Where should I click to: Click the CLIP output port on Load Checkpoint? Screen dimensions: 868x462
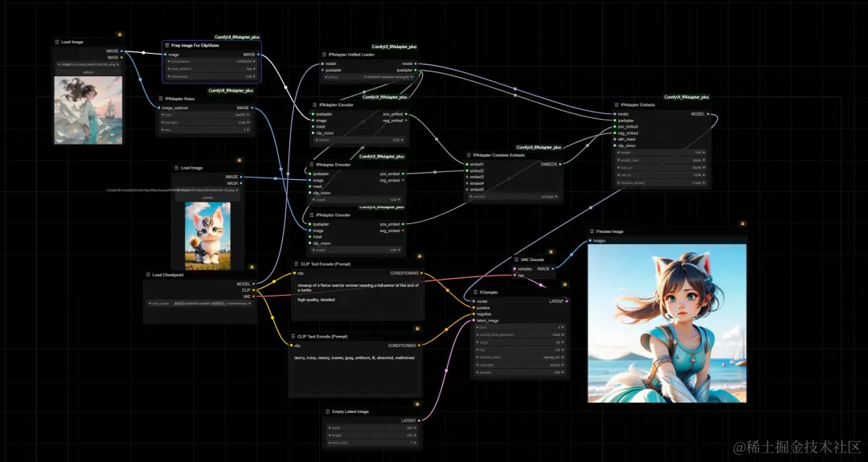[253, 290]
